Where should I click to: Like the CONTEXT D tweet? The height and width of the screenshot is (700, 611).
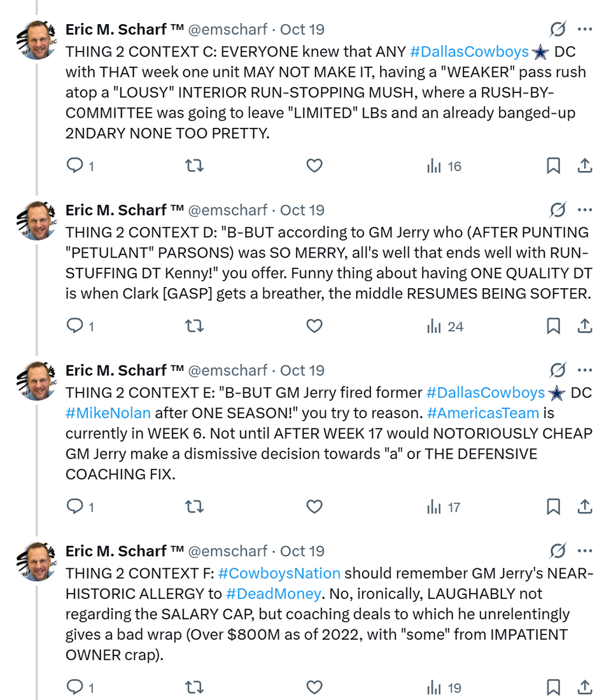[314, 326]
